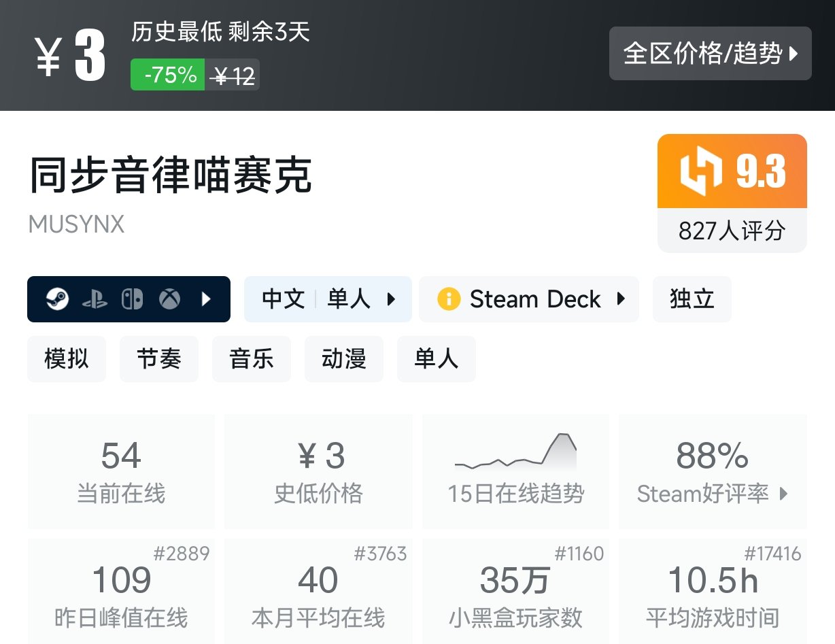This screenshot has width=835, height=644.
Task: Click the Heybox logo on rating badge
Action: tap(700, 171)
